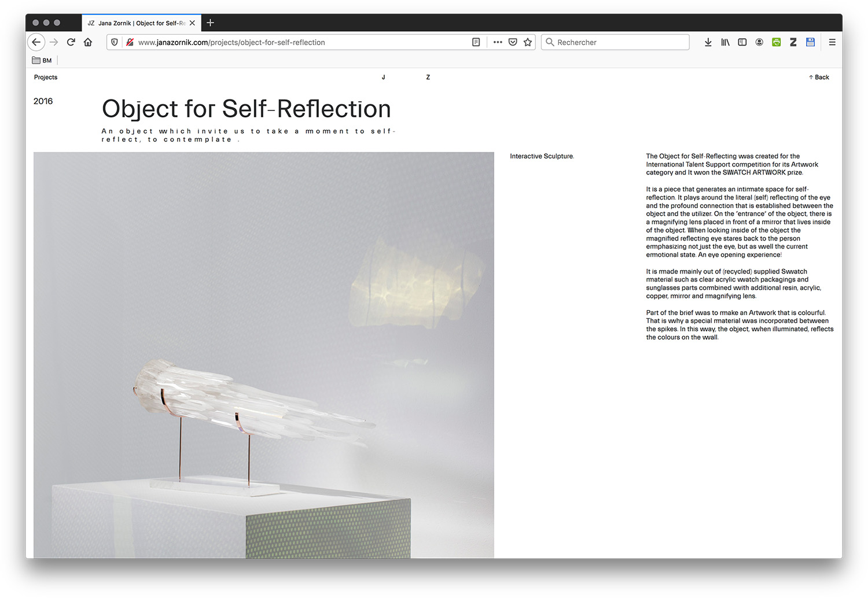Open a new browser tab
This screenshot has height=598, width=868.
pyautogui.click(x=211, y=23)
